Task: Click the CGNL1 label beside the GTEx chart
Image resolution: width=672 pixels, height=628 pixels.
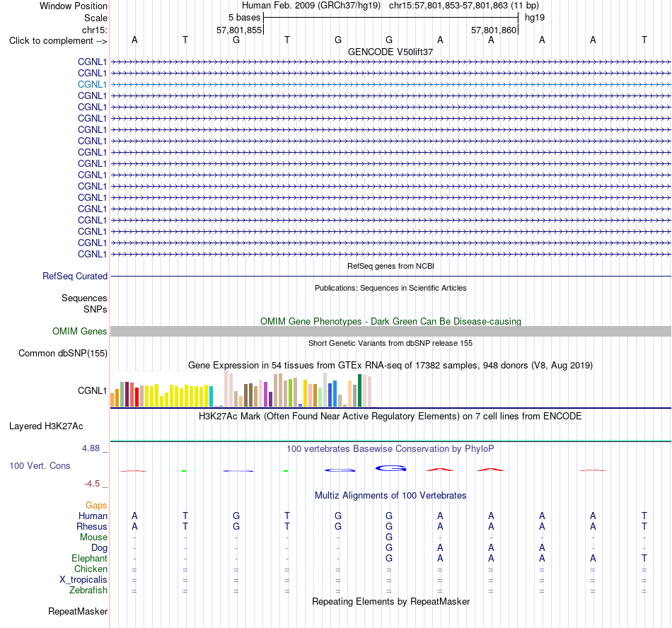Action: (92, 390)
